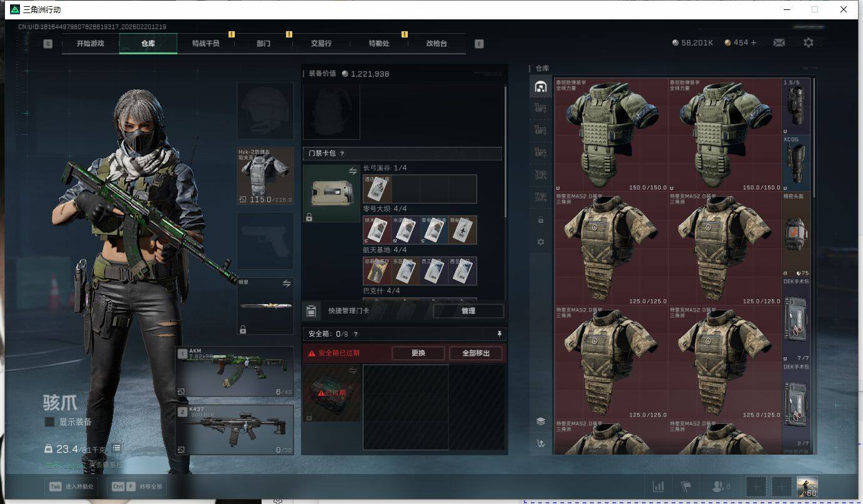Click the help icon beside 安全箱 0/9
The width and height of the screenshot is (863, 504).
356,334
